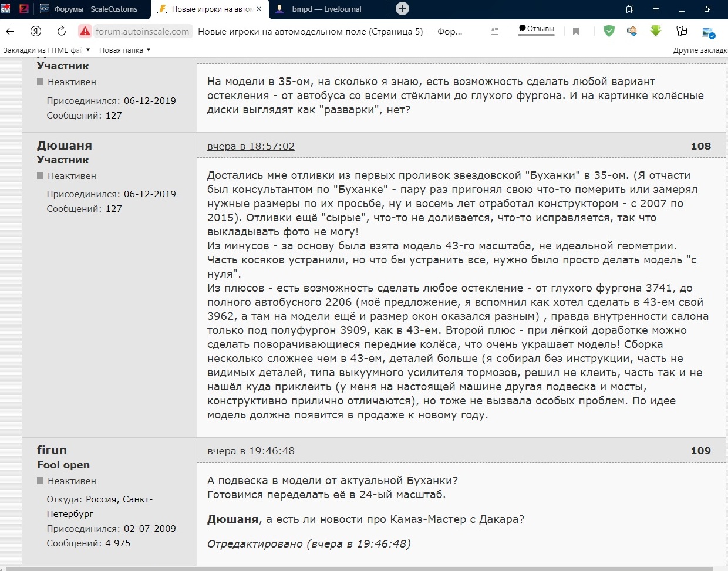728x571 pixels.
Task: Switch to bmpd — LiveJournal tab
Action: tap(326, 9)
